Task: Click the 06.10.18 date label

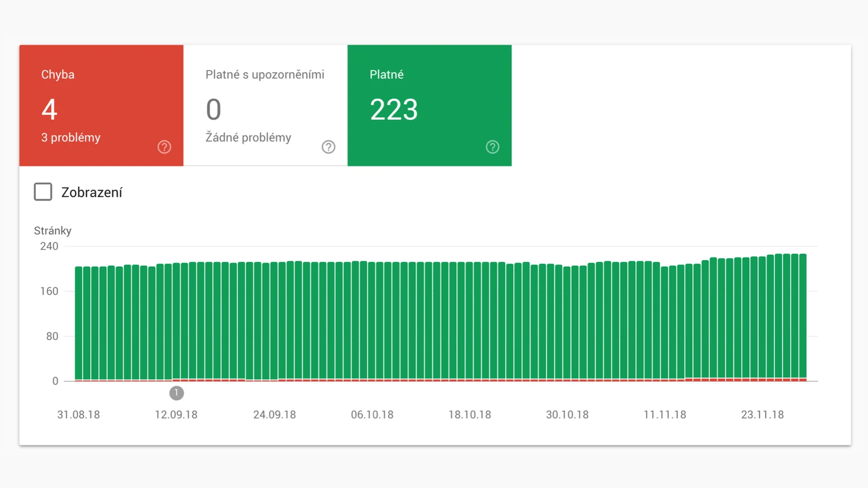Action: click(x=372, y=415)
